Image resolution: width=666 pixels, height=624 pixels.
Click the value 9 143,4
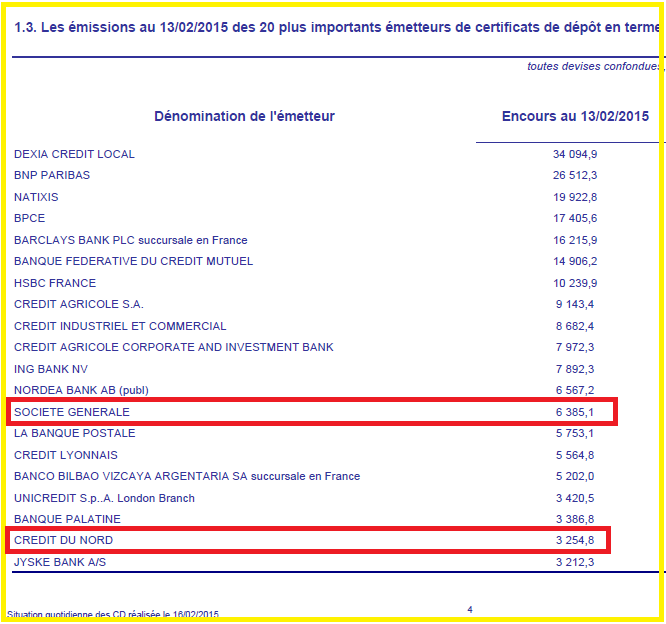[575, 304]
